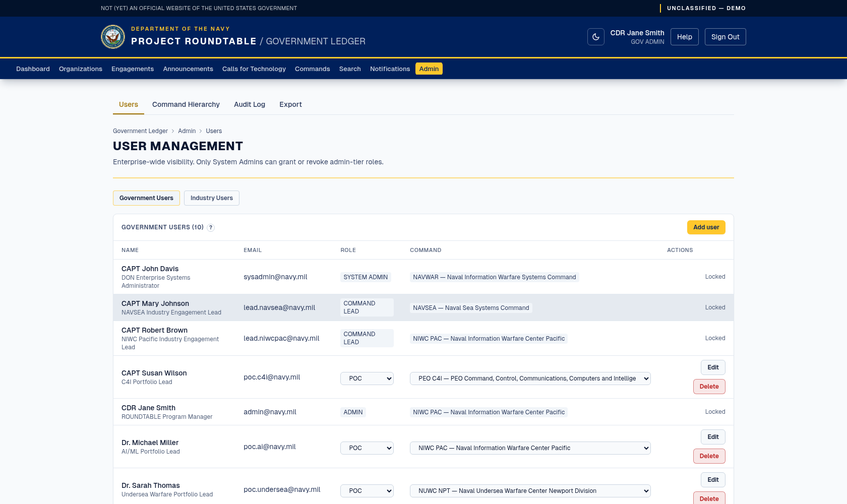
Task: Open the Government Users help question-mark icon
Action: point(211,228)
